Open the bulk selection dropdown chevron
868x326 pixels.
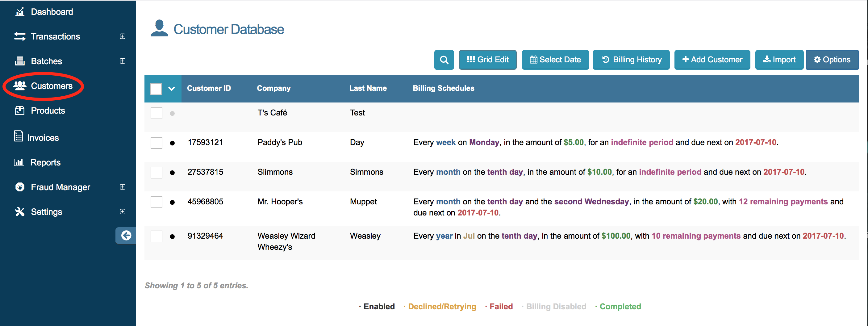(172, 89)
